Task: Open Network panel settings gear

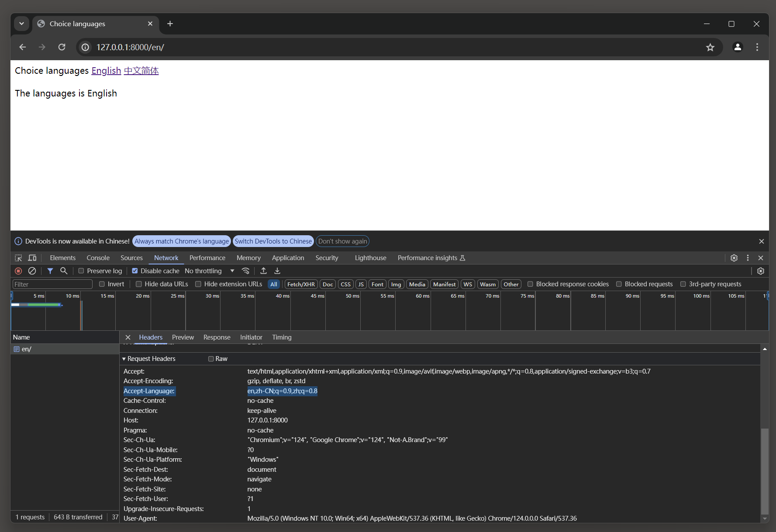Action: click(x=761, y=271)
